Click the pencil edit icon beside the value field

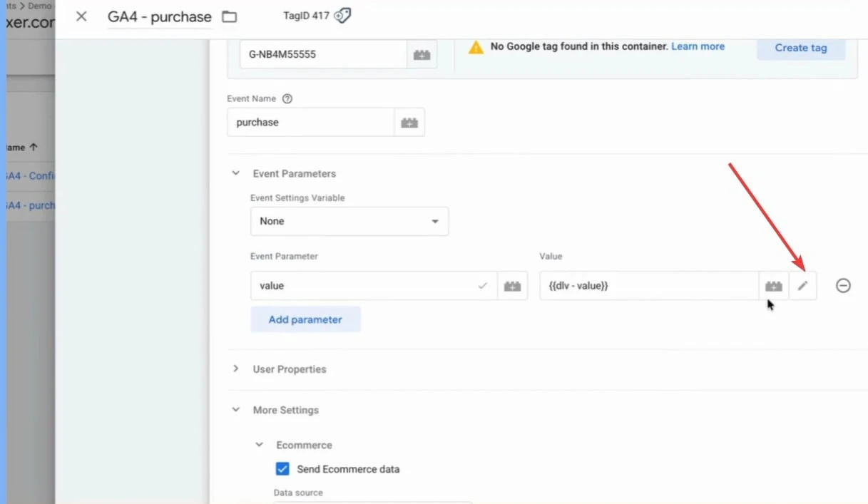803,286
